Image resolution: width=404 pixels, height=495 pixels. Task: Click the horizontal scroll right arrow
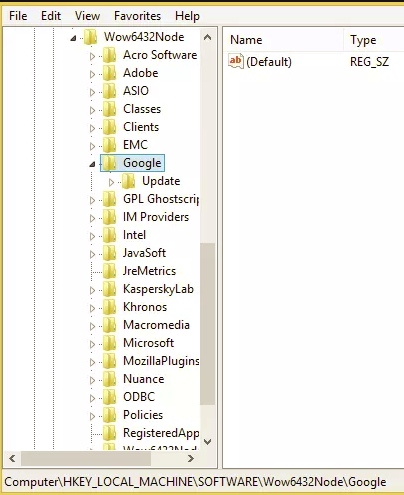click(x=191, y=458)
